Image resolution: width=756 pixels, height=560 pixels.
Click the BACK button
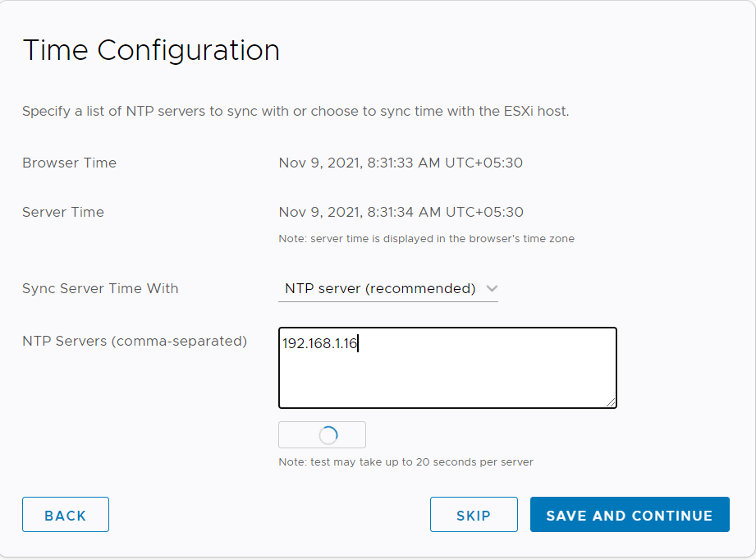point(66,515)
